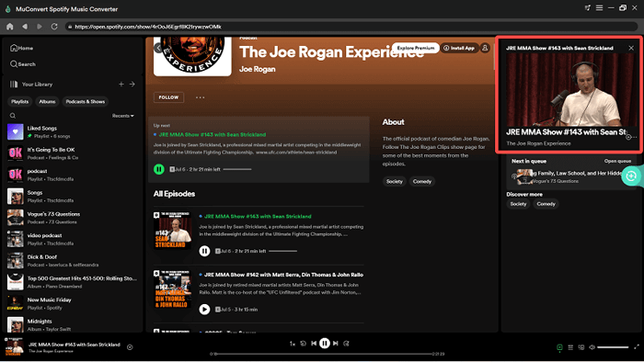Adjust the volume slider
This screenshot has height=362, width=644.
point(613,347)
